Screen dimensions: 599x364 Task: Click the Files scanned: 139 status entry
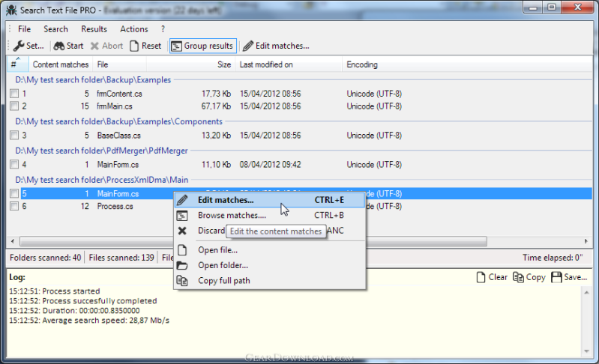(x=121, y=258)
